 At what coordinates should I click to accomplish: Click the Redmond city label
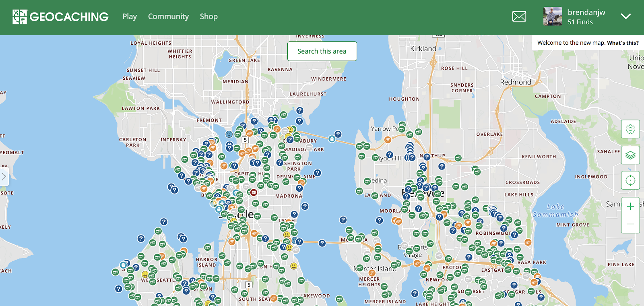click(516, 82)
